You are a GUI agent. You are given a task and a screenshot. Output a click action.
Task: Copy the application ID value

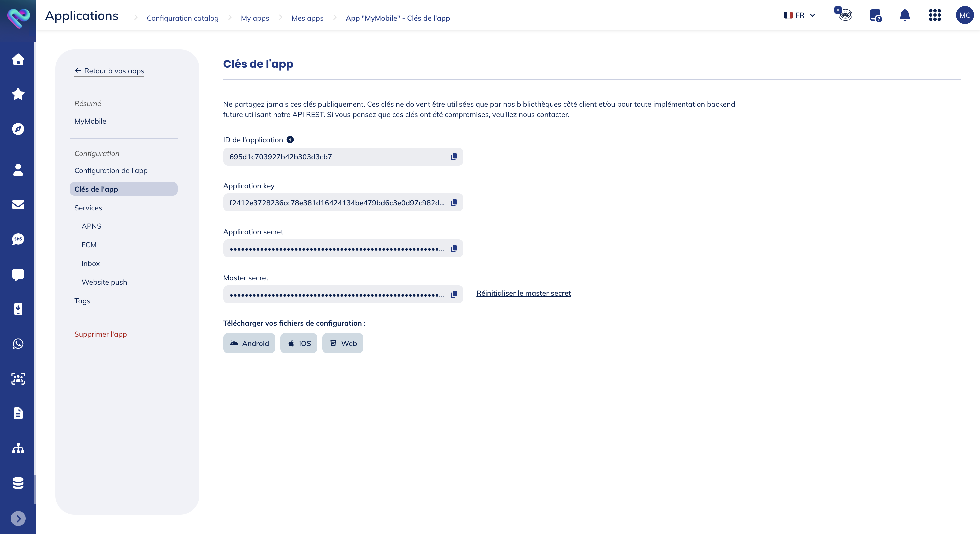[x=454, y=157]
